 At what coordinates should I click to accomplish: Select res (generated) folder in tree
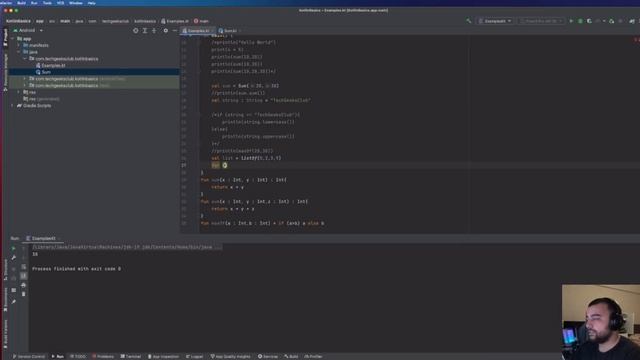41,99
